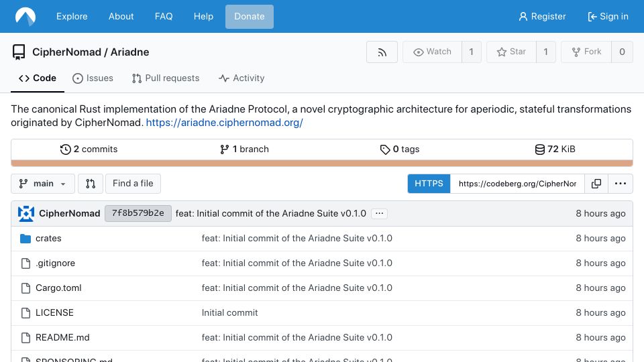The height and width of the screenshot is (362, 644).
Task: Open the compare branches icon button
Action: click(x=91, y=184)
